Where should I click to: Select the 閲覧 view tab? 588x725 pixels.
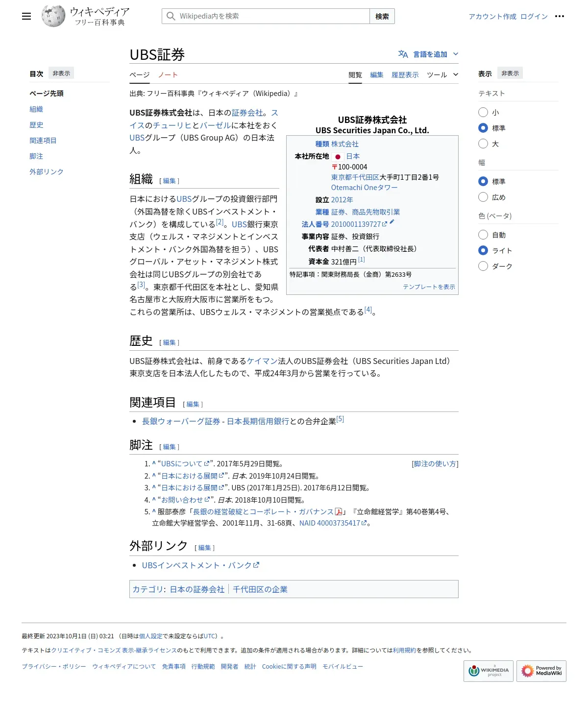point(355,74)
